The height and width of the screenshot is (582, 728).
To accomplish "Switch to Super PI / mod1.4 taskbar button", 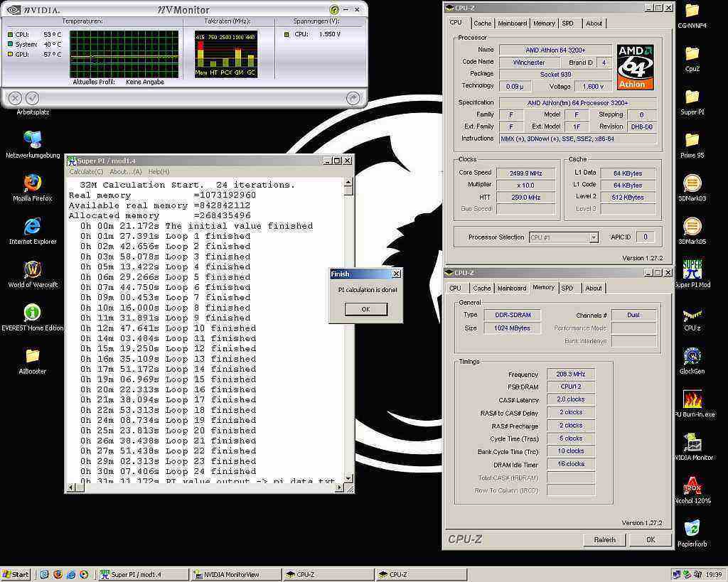I will coord(143,575).
